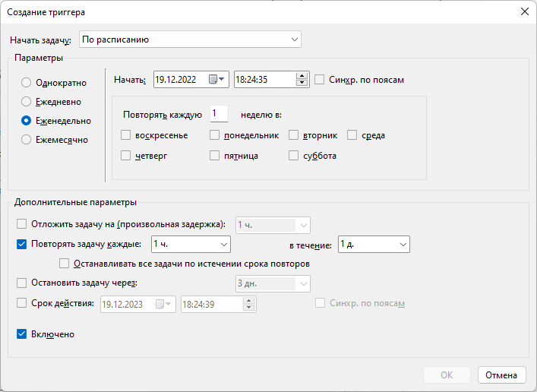The image size is (537, 392).
Task: Increase start time with the up spinner arrow
Action: pyautogui.click(x=302, y=76)
